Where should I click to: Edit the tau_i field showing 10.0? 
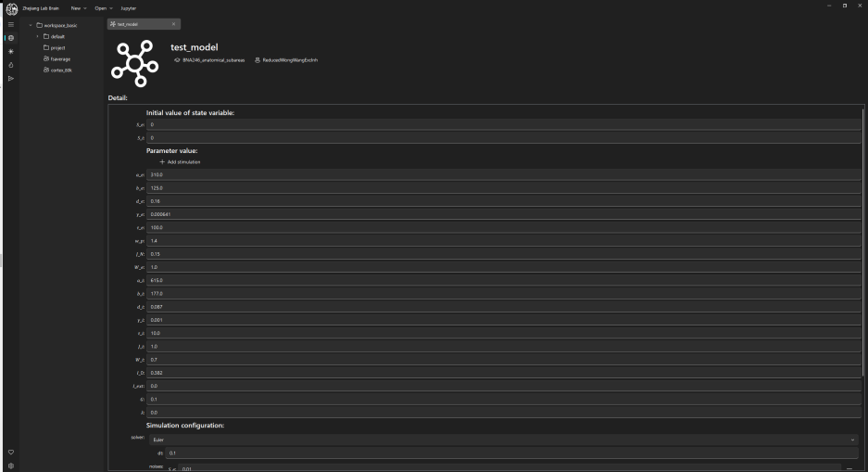tap(504, 333)
